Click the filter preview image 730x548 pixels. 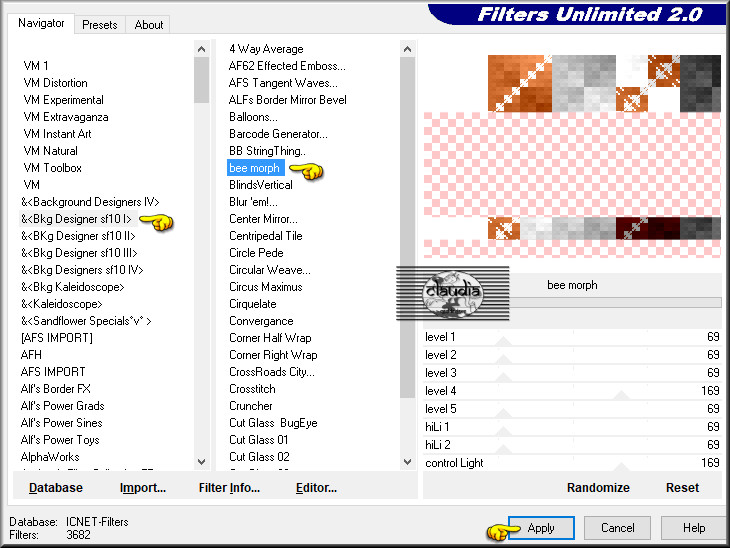(572, 156)
